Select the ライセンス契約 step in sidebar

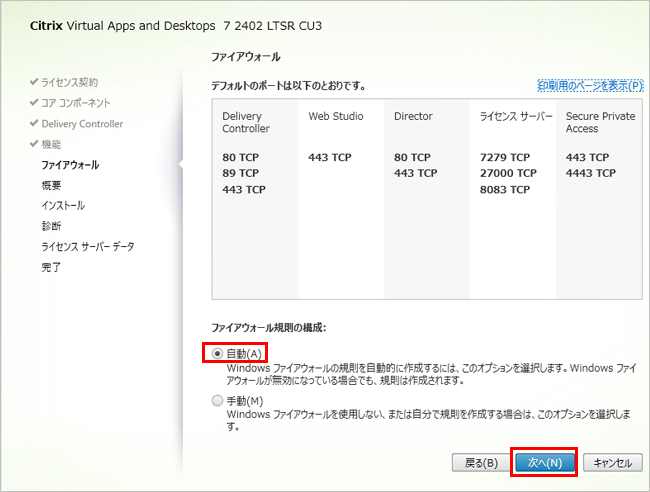tap(69, 82)
